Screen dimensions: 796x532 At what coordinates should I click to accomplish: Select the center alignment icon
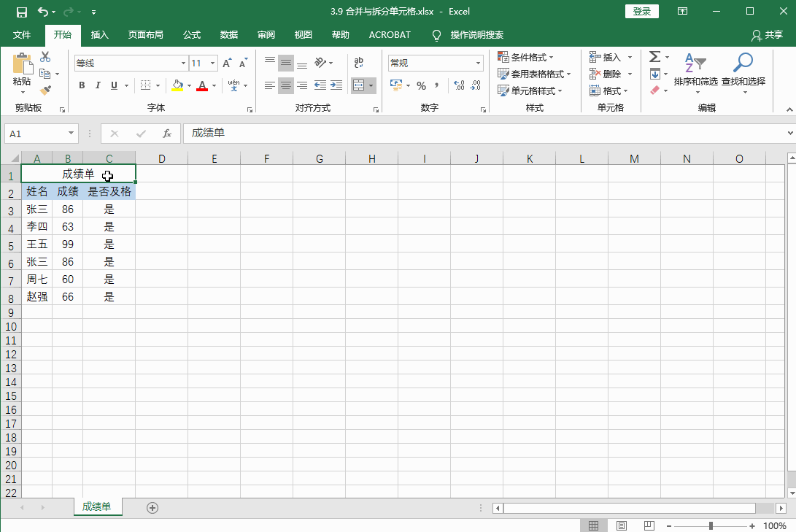pyautogui.click(x=285, y=85)
